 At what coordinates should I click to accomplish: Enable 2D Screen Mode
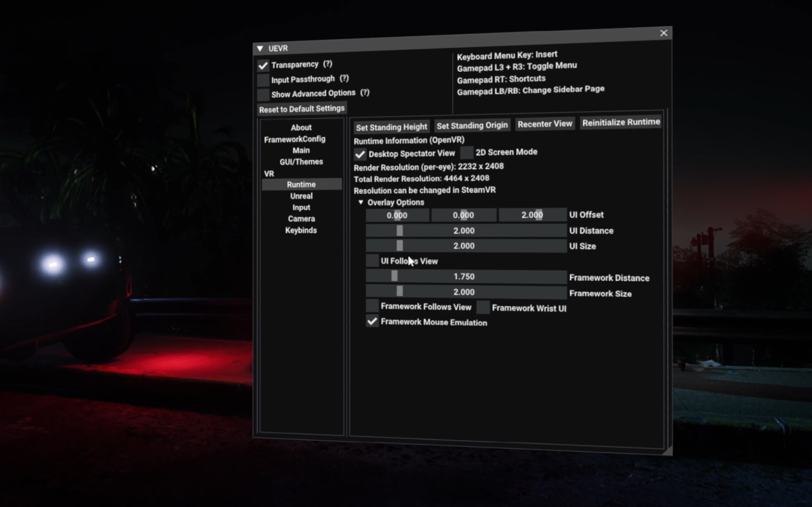pyautogui.click(x=466, y=153)
